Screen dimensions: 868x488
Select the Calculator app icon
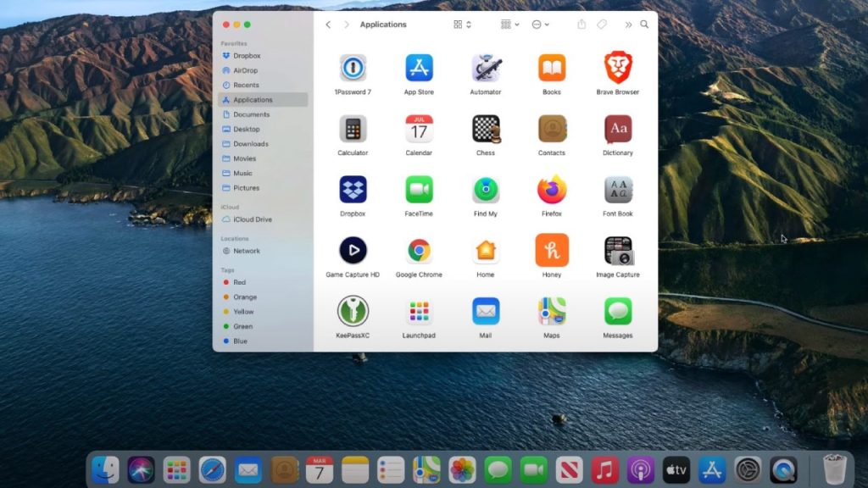353,129
